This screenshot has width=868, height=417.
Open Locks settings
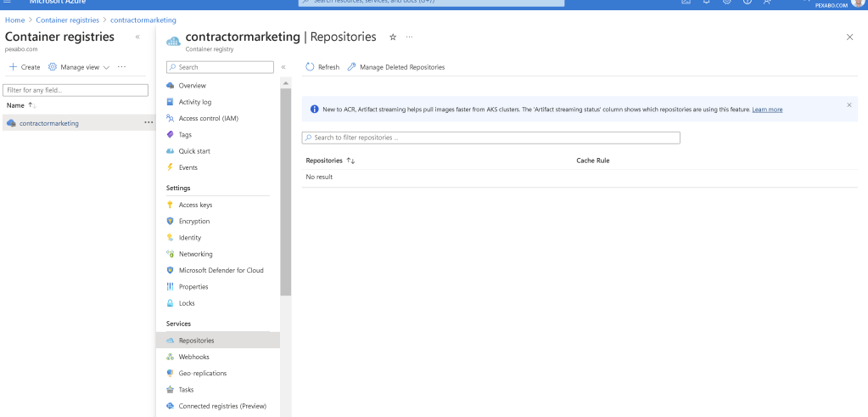coord(187,303)
